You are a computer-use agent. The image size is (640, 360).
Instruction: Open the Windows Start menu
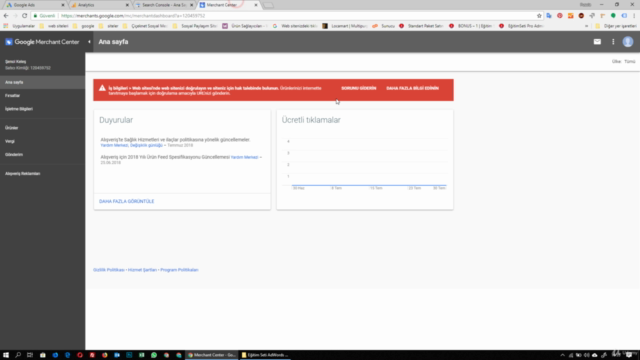pos(6,355)
